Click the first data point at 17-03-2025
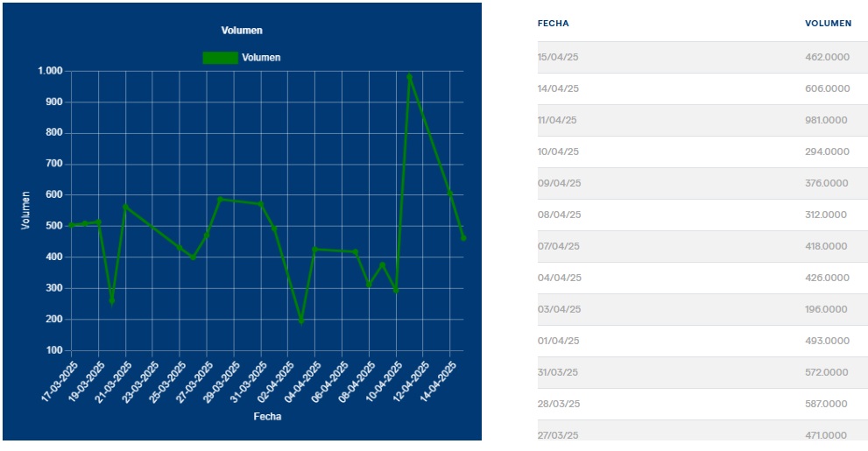Viewport: 868px width, 451px height. [71, 225]
